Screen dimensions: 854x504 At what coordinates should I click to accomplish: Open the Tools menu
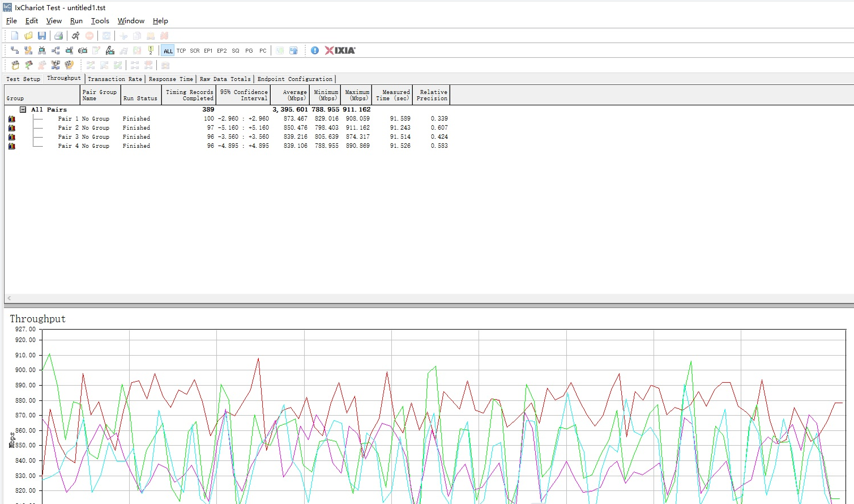pos(100,21)
